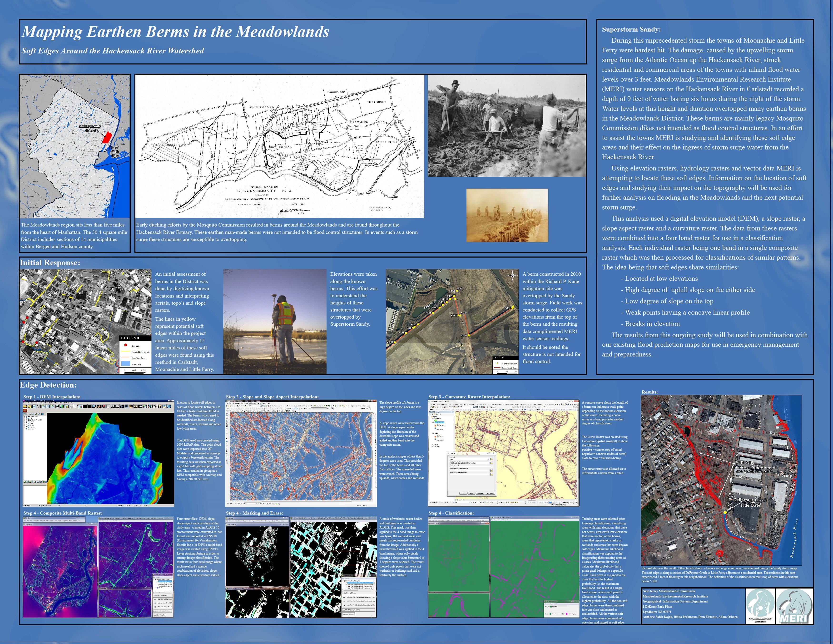The image size is (833, 644).
Task: Toggle the highlighted Curvature layer checkbox in ArcMap
Action: coord(434,422)
